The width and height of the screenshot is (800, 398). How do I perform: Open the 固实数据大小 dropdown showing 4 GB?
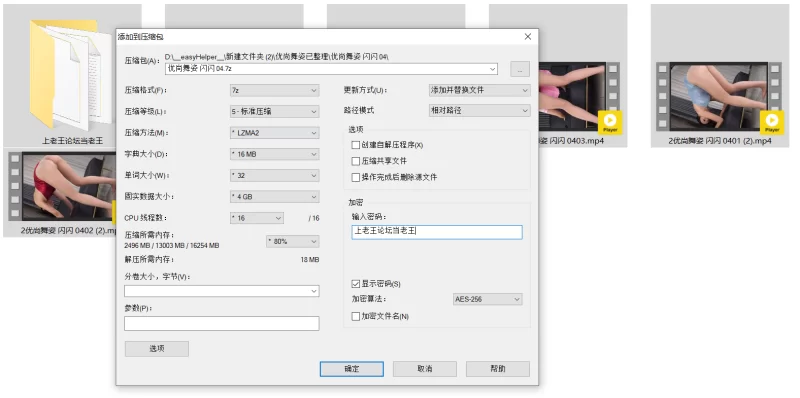click(x=274, y=196)
